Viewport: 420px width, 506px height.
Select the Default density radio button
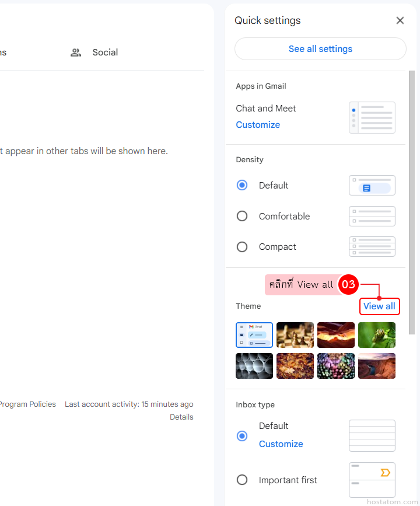click(242, 186)
